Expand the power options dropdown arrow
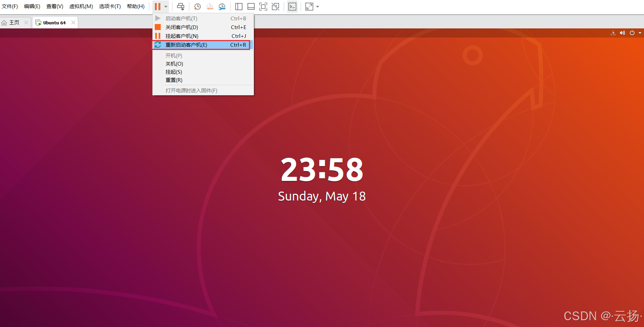Screen dimensions: 644x327 (166, 7)
